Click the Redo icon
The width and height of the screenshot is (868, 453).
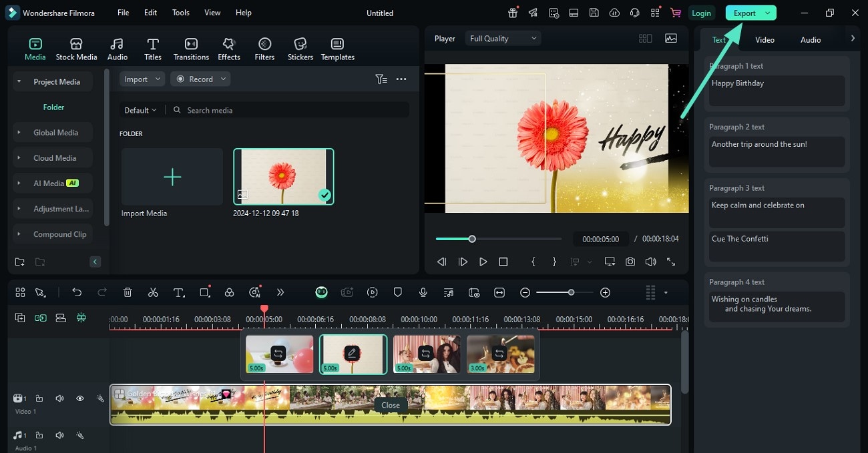102,292
